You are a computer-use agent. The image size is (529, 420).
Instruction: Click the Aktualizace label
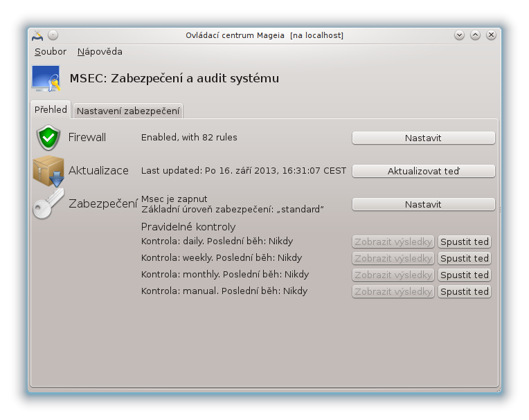pos(98,171)
